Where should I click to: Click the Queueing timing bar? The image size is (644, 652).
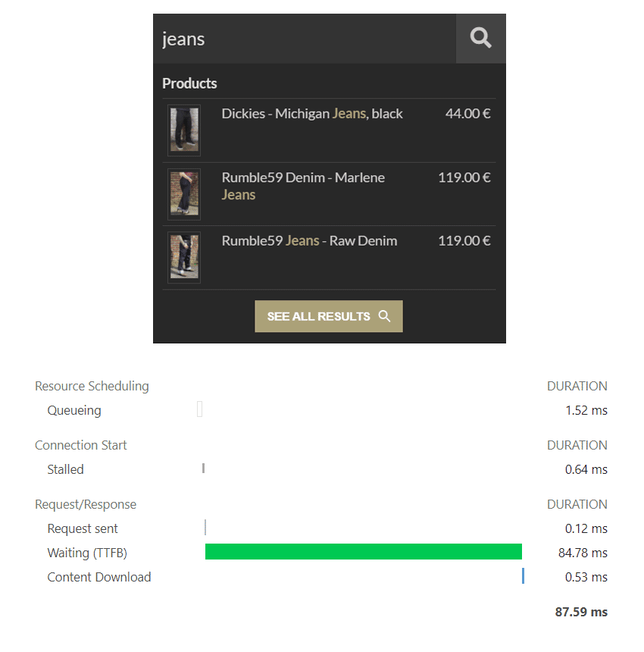coord(200,409)
